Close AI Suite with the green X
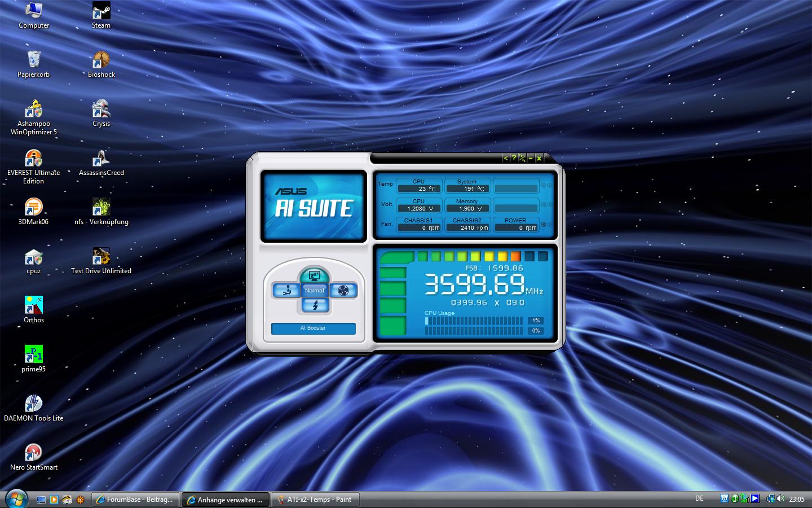 (539, 158)
